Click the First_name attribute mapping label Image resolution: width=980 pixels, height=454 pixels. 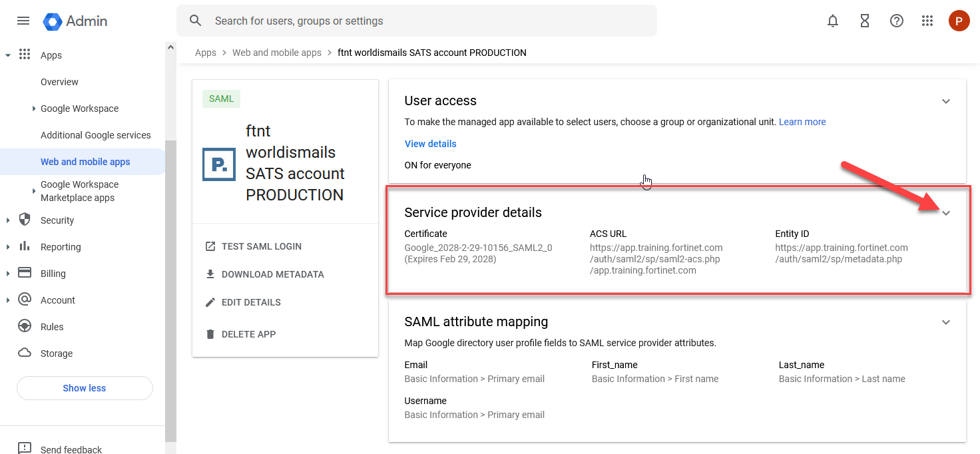[614, 365]
